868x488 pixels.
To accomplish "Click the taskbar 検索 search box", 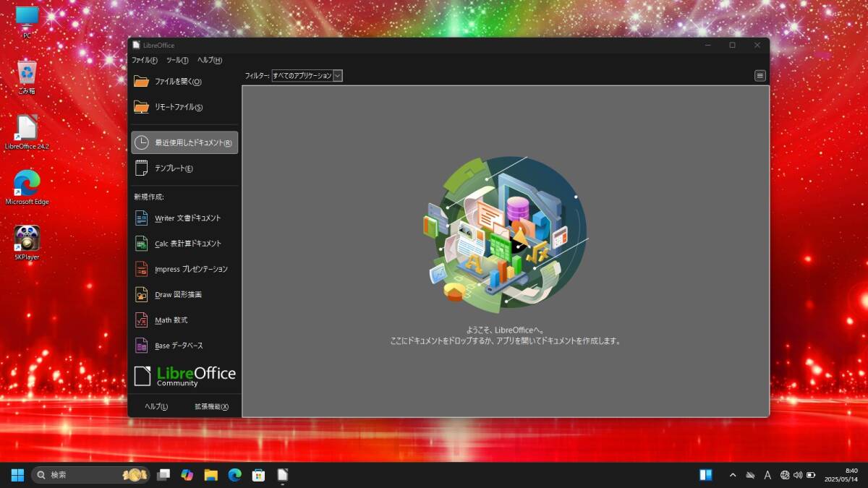I will click(90, 475).
